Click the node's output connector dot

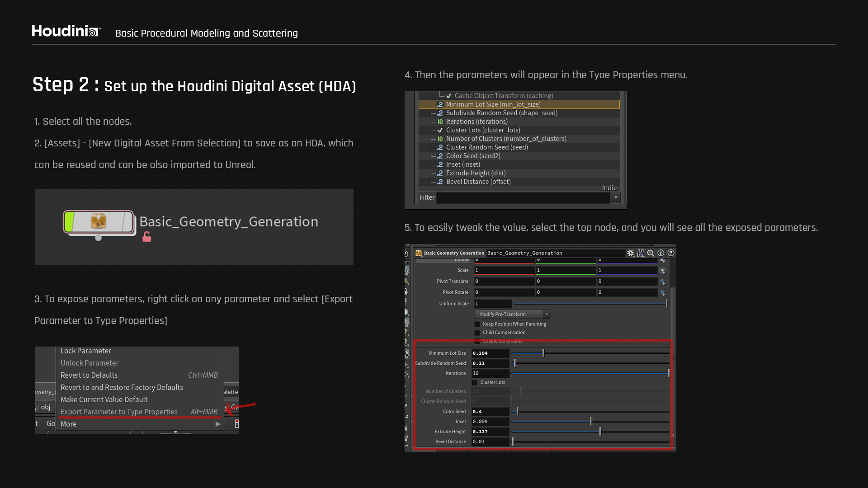pos(98,238)
